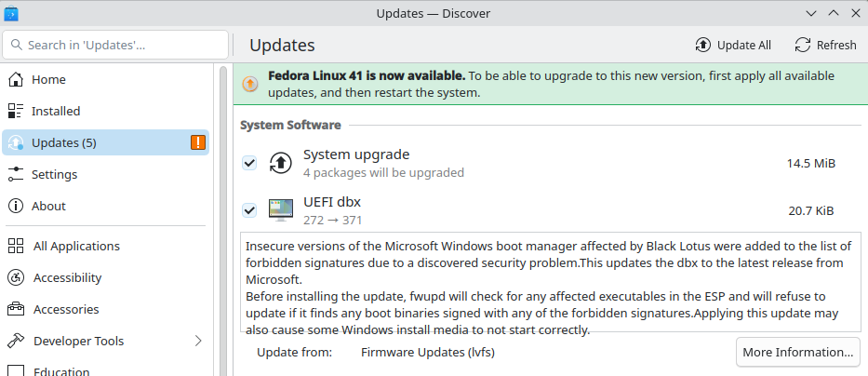Viewport: 868px width, 376px height.
Task: Click the More Information button
Action: point(797,352)
